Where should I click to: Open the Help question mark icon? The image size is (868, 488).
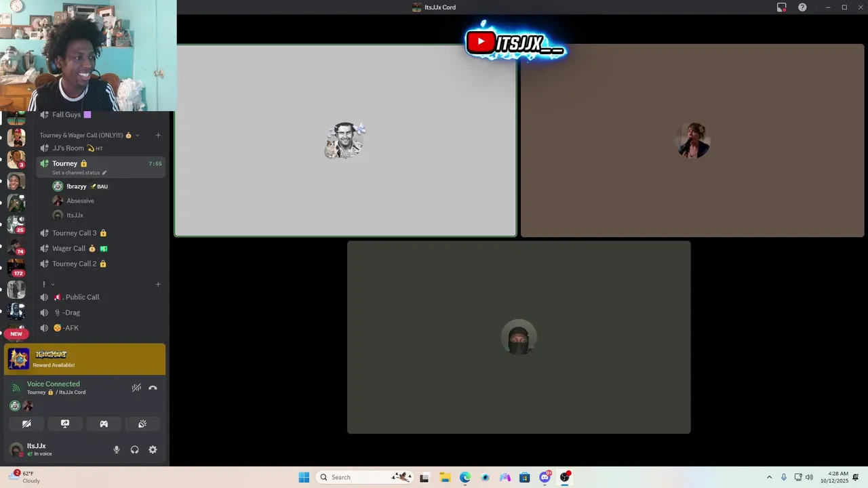802,7
